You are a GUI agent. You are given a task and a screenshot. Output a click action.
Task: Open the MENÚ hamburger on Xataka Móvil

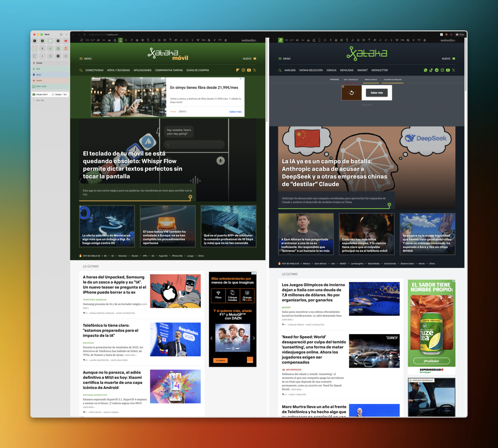click(86, 58)
